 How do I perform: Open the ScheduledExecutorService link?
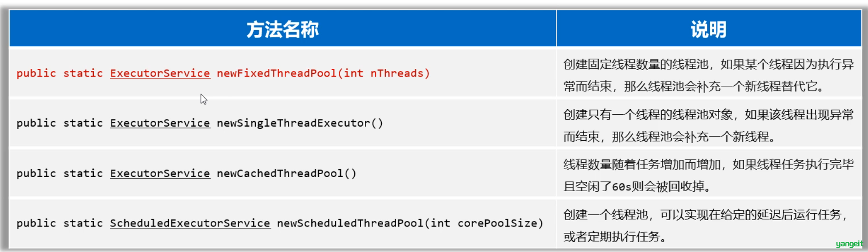point(190,224)
